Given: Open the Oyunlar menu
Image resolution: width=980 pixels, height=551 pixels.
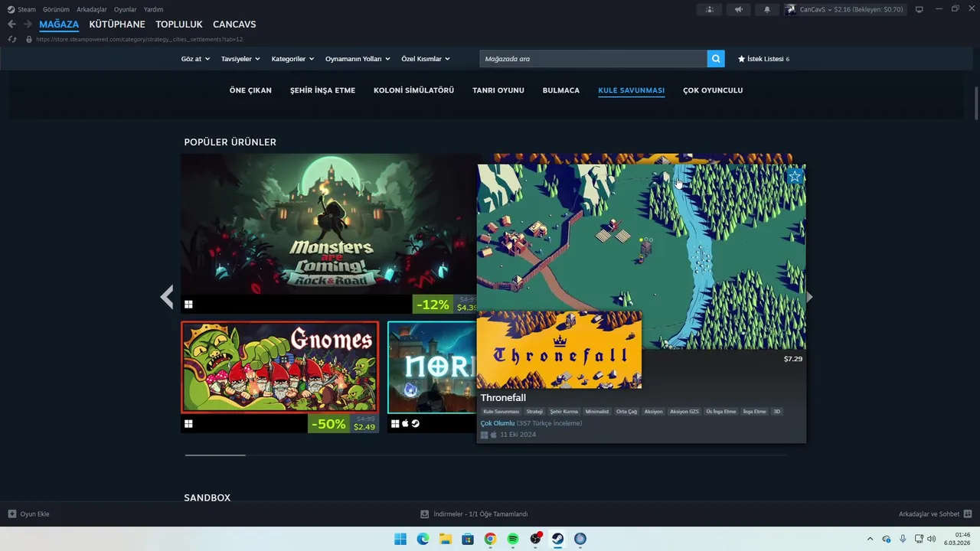Looking at the screenshot, I should (126, 9).
